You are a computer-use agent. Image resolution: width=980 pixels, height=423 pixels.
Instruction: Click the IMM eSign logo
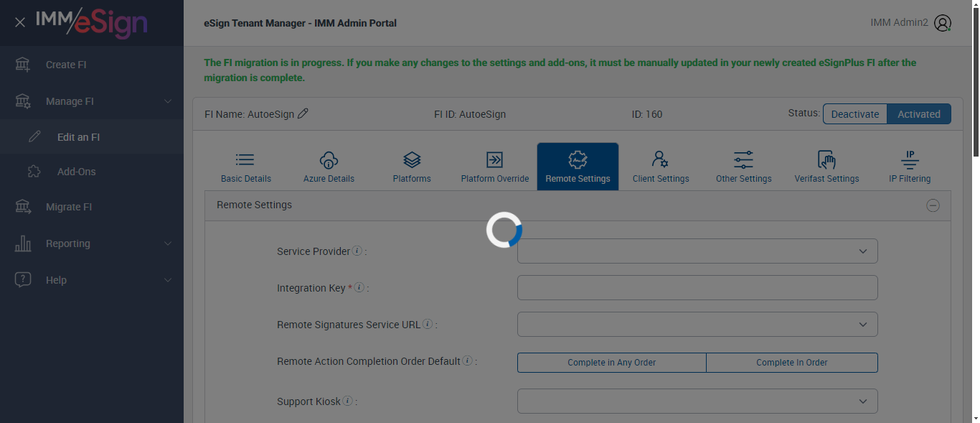point(92,22)
